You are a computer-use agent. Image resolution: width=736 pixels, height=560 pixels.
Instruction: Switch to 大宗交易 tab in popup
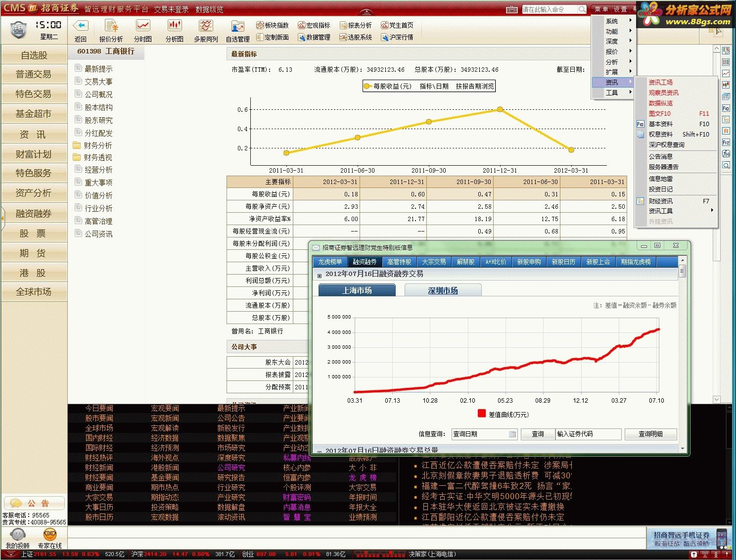click(434, 262)
